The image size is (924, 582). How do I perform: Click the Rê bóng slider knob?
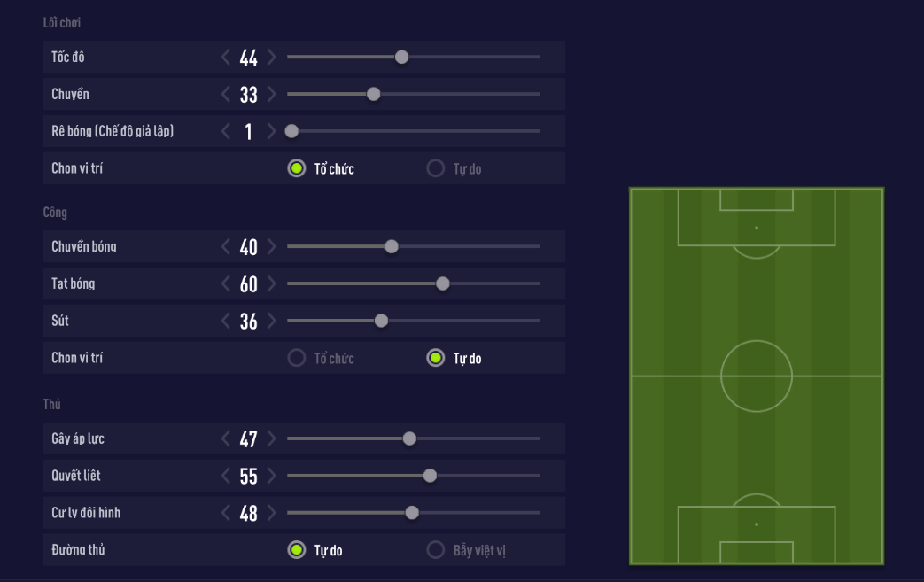[291, 131]
